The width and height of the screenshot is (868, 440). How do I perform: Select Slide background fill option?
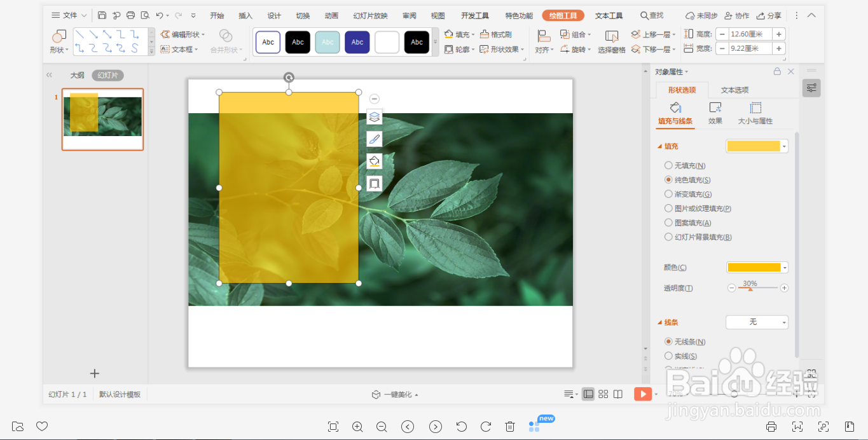tap(668, 237)
